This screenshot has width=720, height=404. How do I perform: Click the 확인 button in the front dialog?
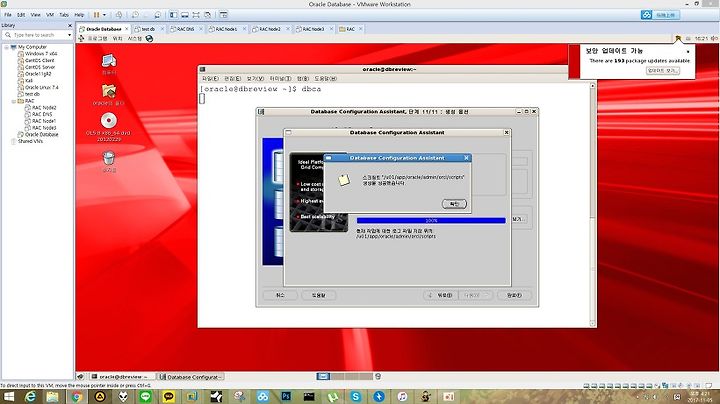tap(454, 204)
